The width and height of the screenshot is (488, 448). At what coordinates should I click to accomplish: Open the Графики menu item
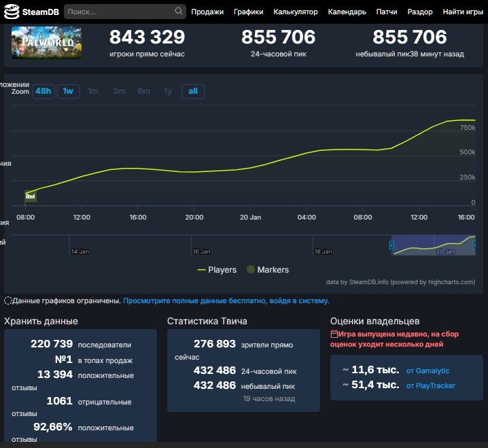(248, 12)
